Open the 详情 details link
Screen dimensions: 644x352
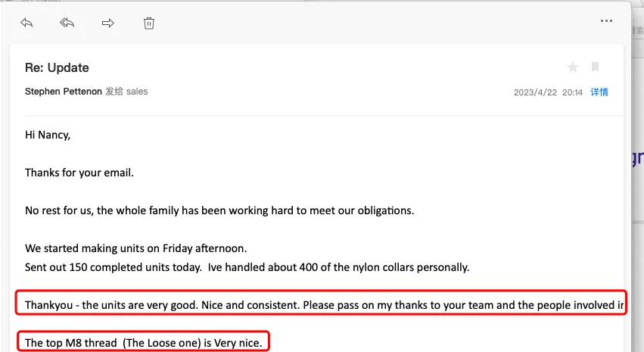pos(599,92)
